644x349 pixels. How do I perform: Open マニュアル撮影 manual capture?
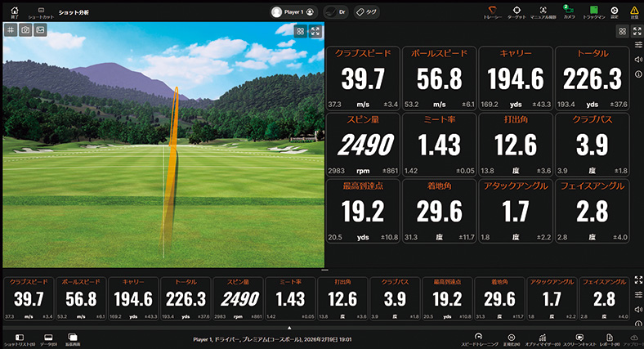(x=543, y=11)
